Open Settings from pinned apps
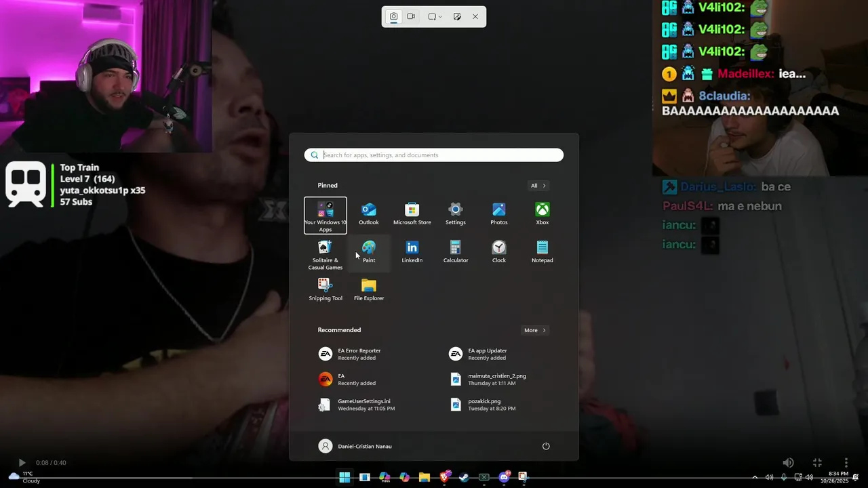Image resolution: width=868 pixels, height=488 pixels. pos(456,214)
